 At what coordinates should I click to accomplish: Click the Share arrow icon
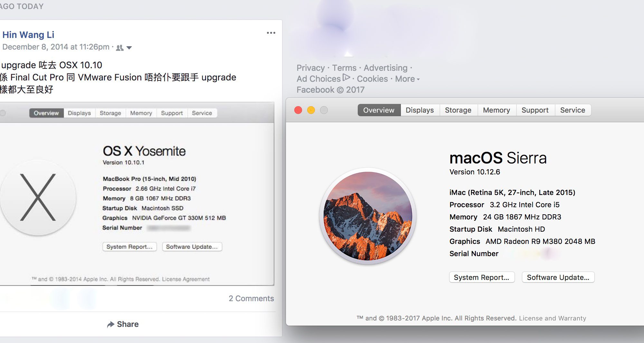111,324
